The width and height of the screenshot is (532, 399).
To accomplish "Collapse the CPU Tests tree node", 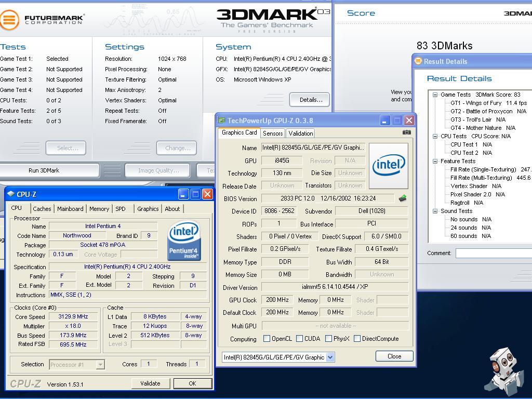I will pos(435,136).
